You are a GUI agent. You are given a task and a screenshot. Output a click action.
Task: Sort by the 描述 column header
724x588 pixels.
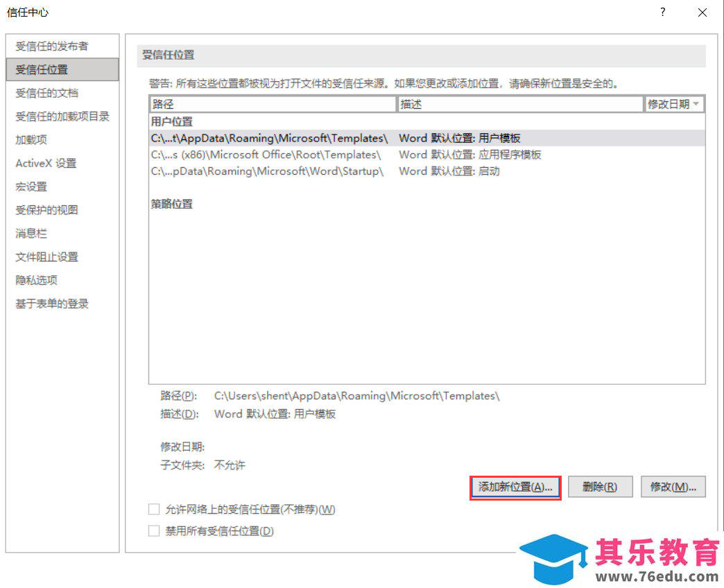pyautogui.click(x=520, y=104)
